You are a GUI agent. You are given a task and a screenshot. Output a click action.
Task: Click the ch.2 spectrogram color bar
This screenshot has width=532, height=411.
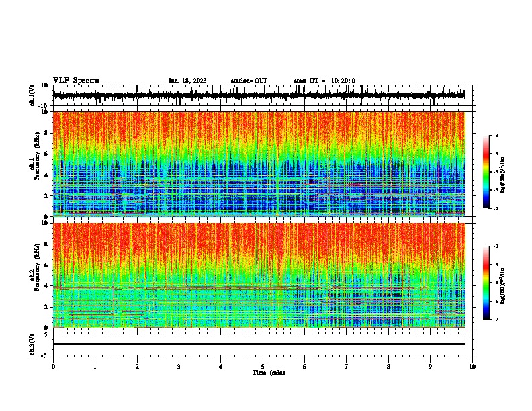(486, 283)
